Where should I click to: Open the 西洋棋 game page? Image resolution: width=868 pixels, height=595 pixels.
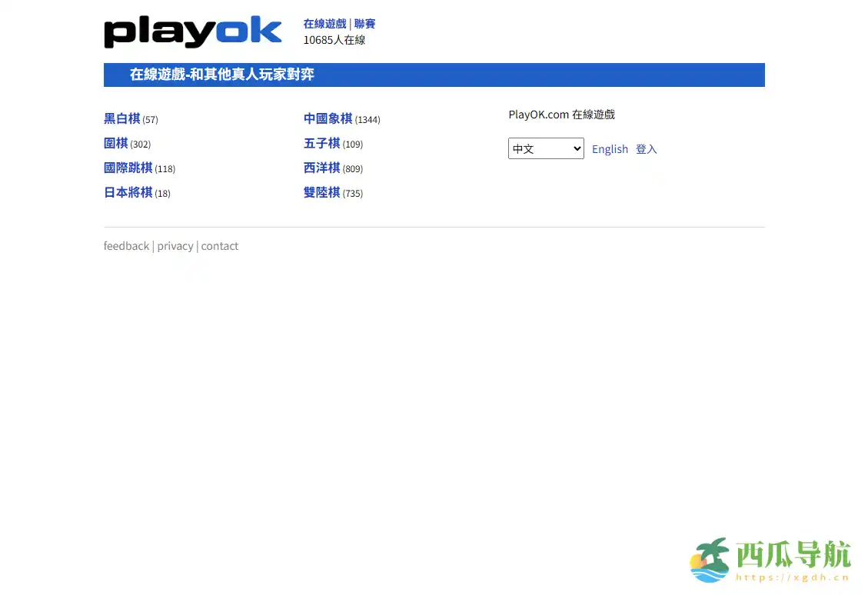pyautogui.click(x=321, y=168)
